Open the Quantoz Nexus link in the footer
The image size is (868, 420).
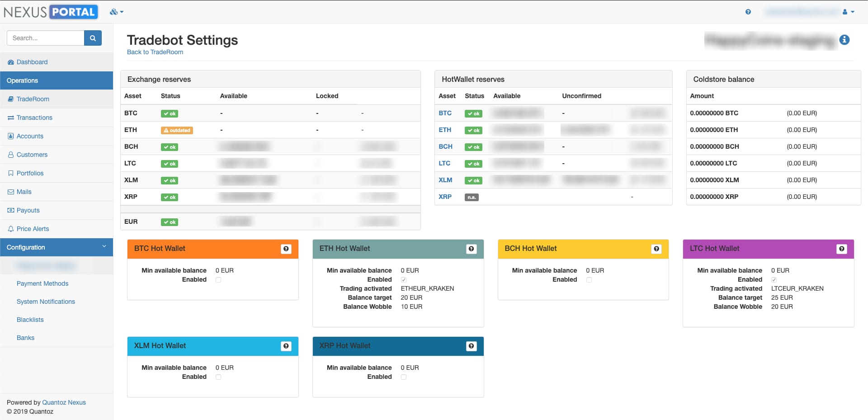click(64, 402)
